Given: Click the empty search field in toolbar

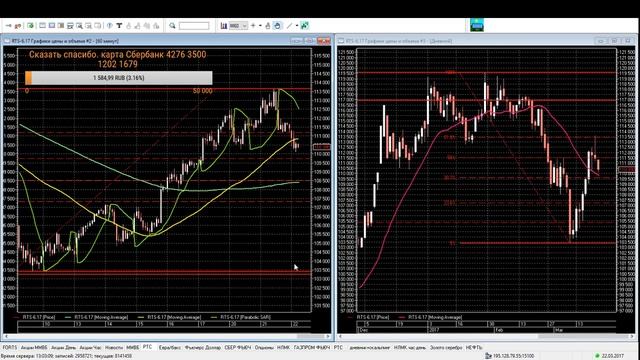Looking at the screenshot, I should click(x=194, y=26).
